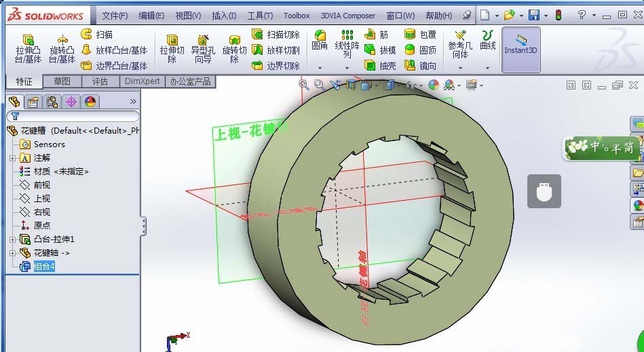Click the Save (floppy disk) icon
The height and width of the screenshot is (352, 644).
[534, 15]
